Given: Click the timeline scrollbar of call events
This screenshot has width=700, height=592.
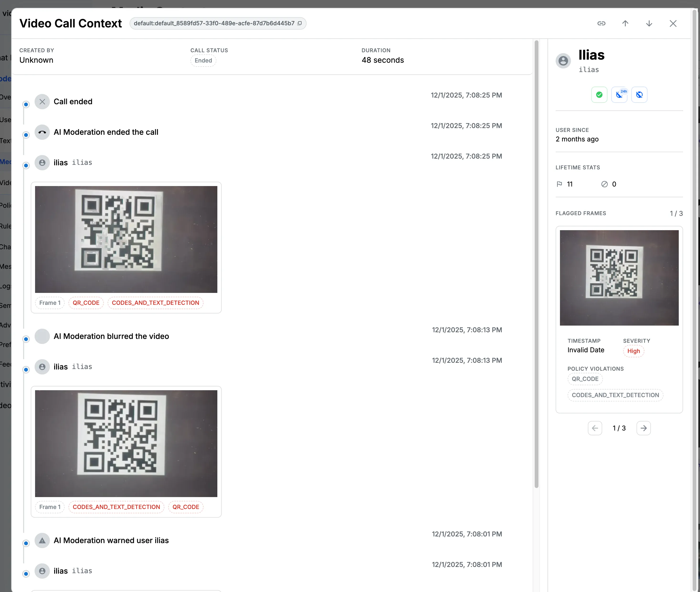Looking at the screenshot, I should coord(536,264).
